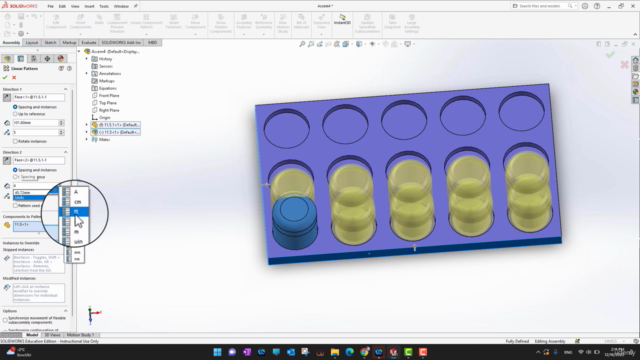The width and height of the screenshot is (640, 360).
Task: Select the Move Component tool
Action: 195,22
